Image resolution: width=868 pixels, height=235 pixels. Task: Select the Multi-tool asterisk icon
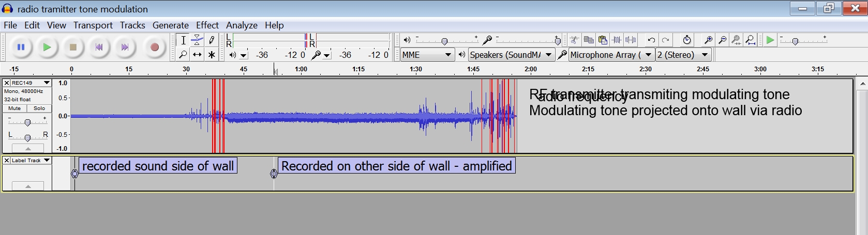212,54
